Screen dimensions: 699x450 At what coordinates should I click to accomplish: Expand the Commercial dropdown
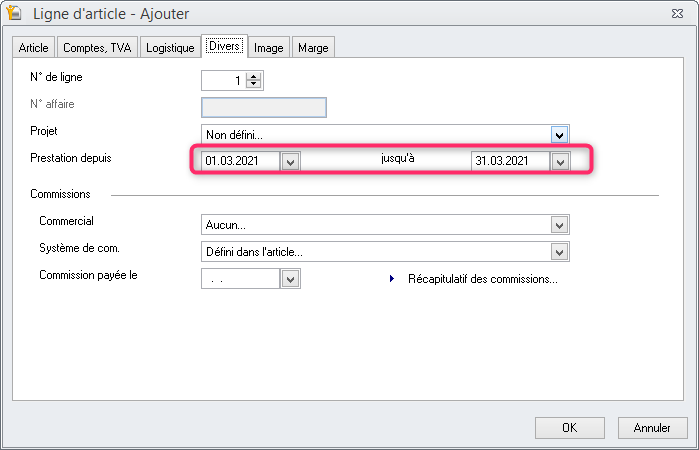click(x=560, y=225)
